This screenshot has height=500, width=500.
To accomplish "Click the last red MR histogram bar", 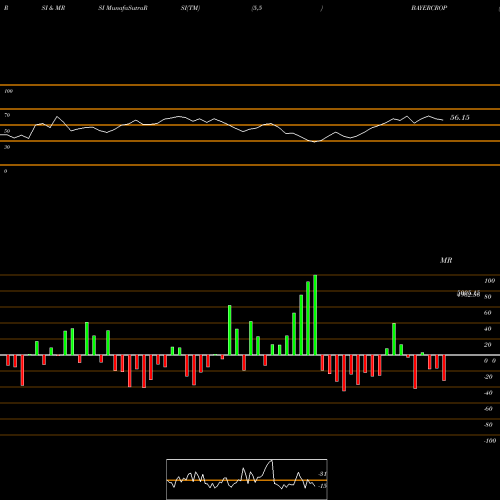I will [x=444, y=368].
